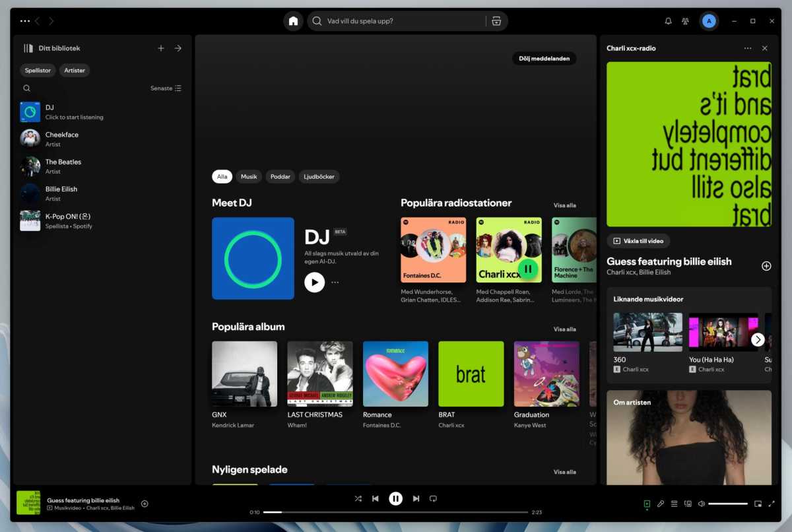Open notifications via the bell icon
The image size is (792, 532).
tap(667, 20)
